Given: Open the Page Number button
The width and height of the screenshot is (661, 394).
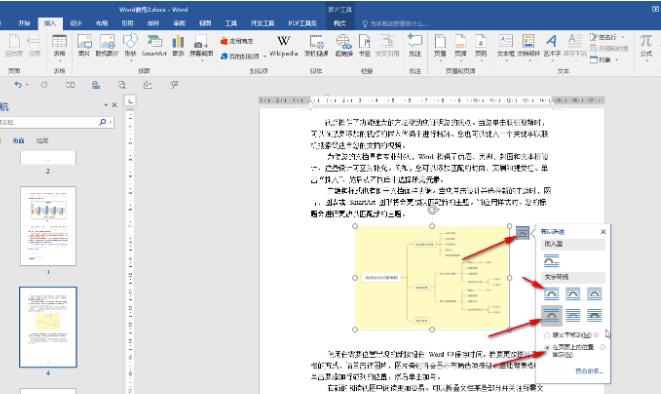Looking at the screenshot, I should click(x=481, y=46).
